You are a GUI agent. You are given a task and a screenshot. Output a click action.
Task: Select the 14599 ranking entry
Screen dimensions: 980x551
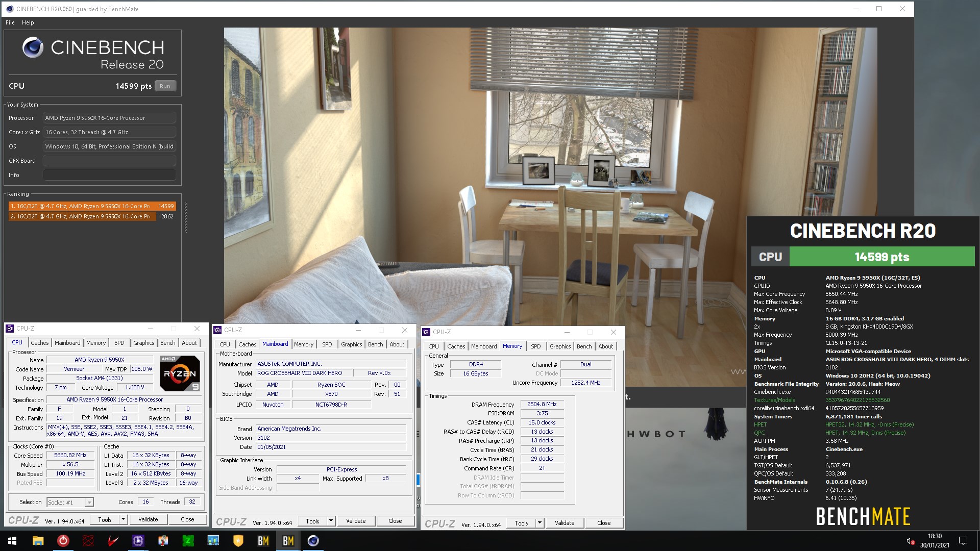(x=92, y=206)
